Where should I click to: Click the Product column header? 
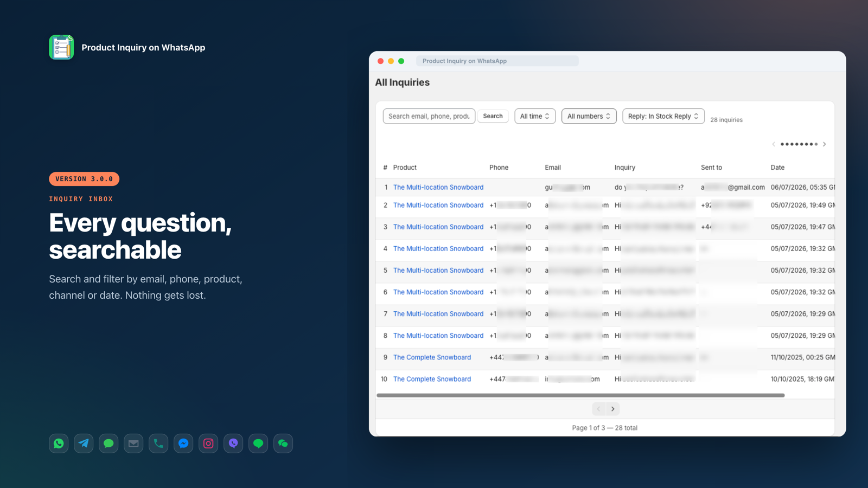(x=405, y=168)
